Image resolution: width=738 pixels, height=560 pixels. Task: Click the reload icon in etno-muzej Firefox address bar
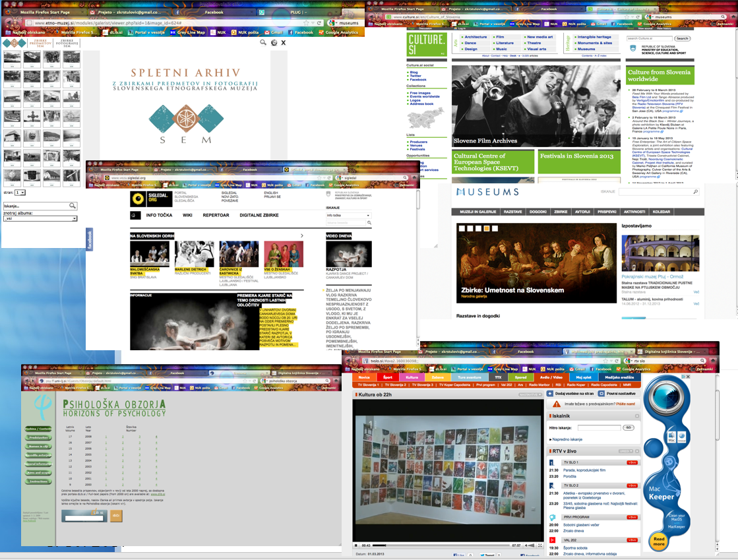[x=319, y=22]
